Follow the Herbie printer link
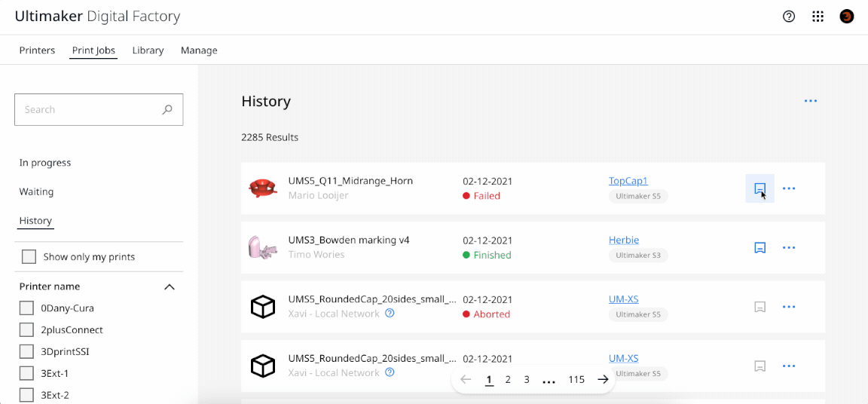The height and width of the screenshot is (404, 868). click(623, 240)
